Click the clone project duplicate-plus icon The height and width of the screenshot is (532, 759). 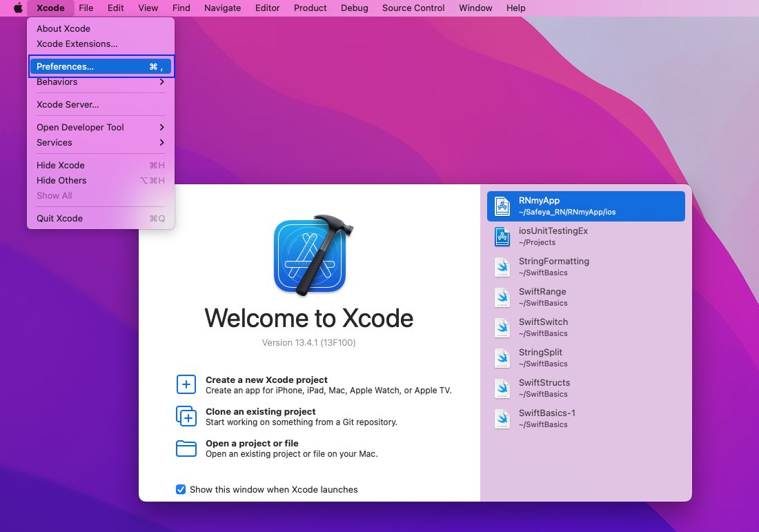coord(186,416)
